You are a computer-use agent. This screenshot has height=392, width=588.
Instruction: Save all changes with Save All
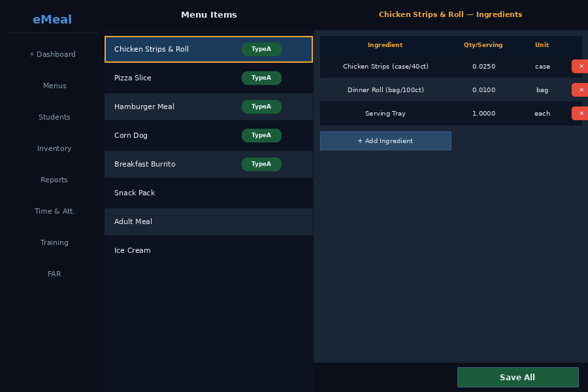pos(517,378)
